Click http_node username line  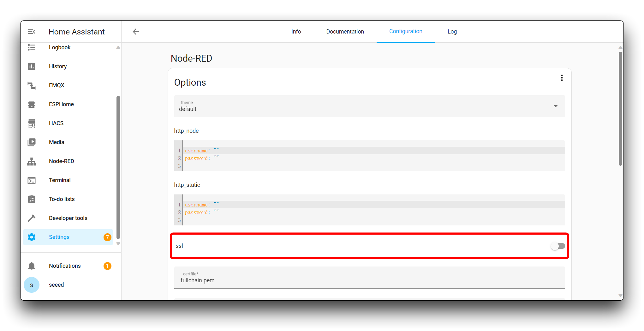click(373, 150)
